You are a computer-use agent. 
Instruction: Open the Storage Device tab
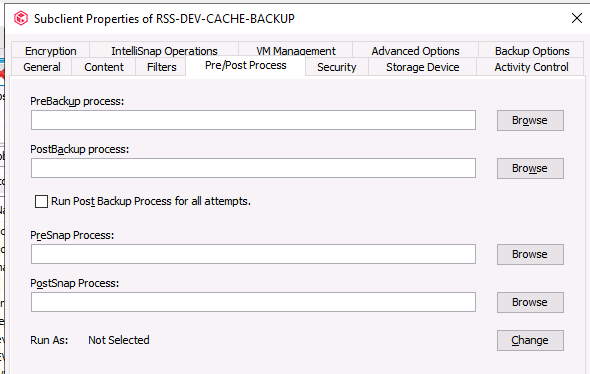[423, 67]
